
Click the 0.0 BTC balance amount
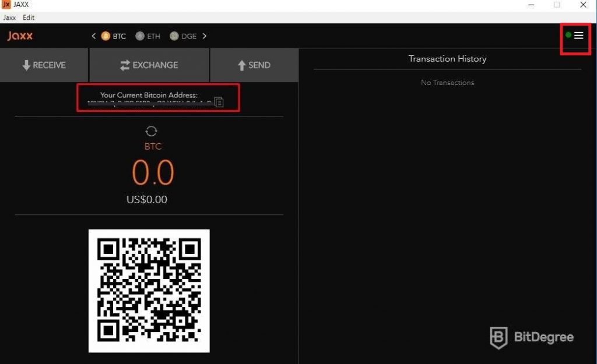(153, 172)
